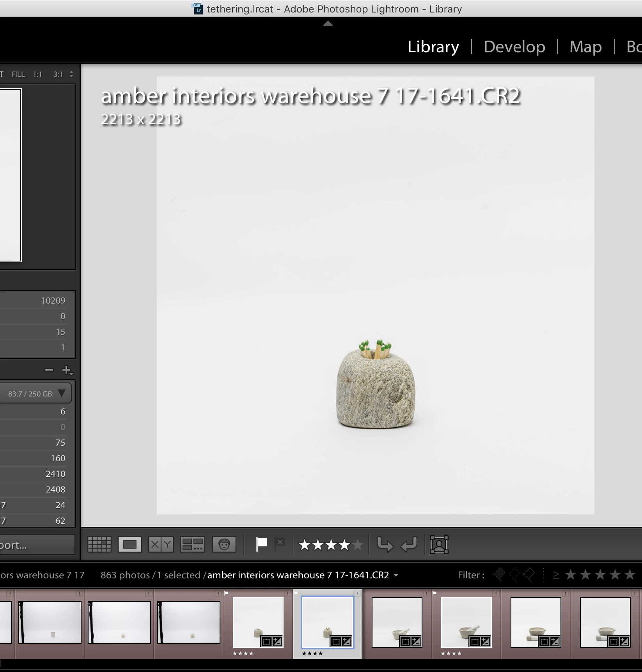Screen dimensions: 642x672
Task: Switch to Survey view icon
Action: pyautogui.click(x=193, y=544)
